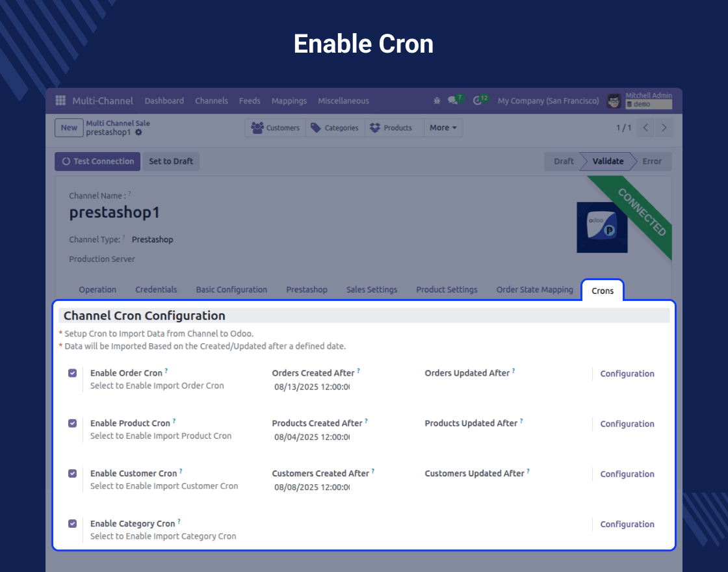
Task: Click My Company (San Francisco) switcher
Action: [x=549, y=101]
